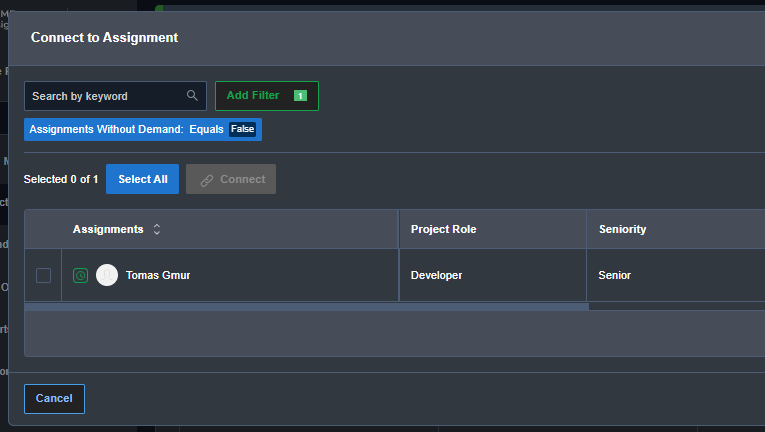Click the Project Role column header

[x=443, y=229]
